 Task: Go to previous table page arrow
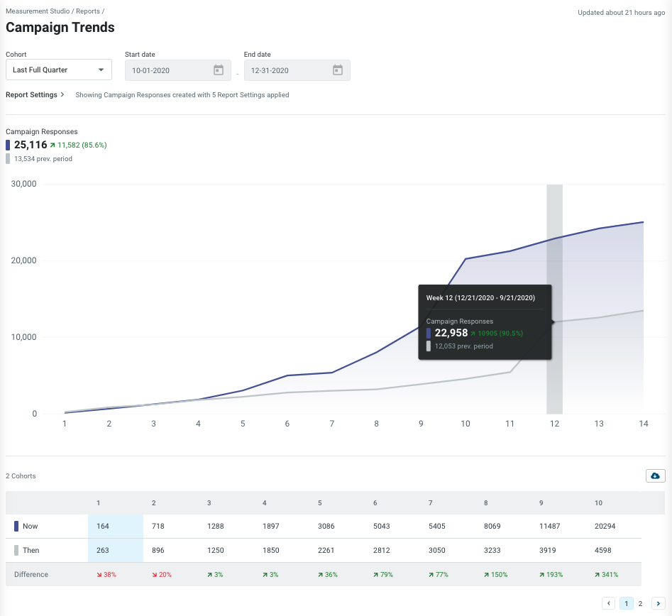609,603
